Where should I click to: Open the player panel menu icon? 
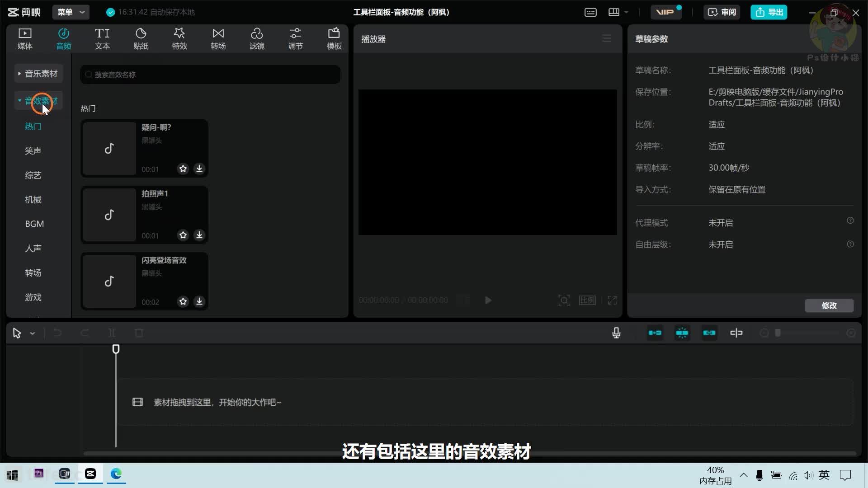(607, 38)
